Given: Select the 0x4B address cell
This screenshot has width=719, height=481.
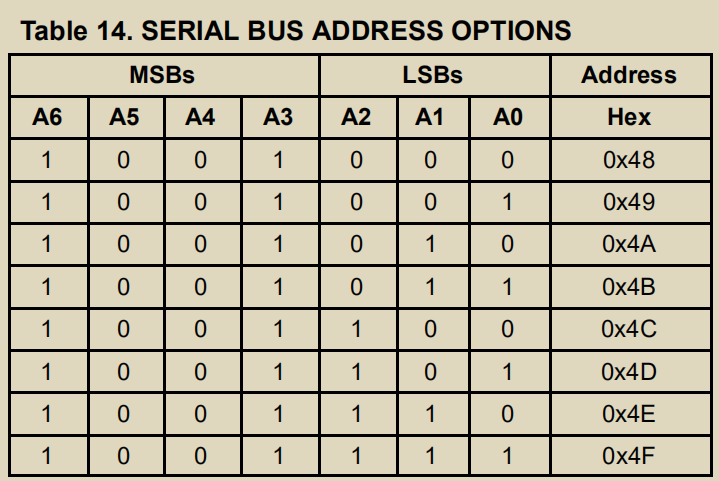Looking at the screenshot, I should (631, 287).
